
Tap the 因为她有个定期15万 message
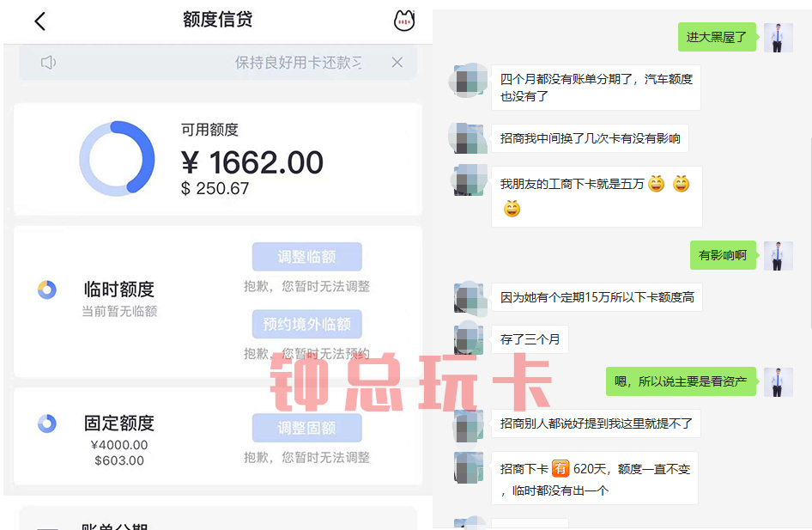click(597, 297)
